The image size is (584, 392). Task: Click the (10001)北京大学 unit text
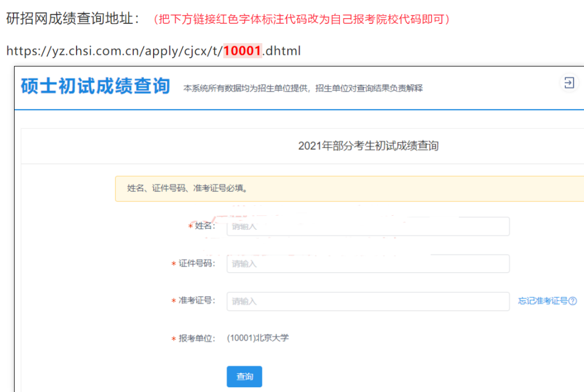point(258,338)
